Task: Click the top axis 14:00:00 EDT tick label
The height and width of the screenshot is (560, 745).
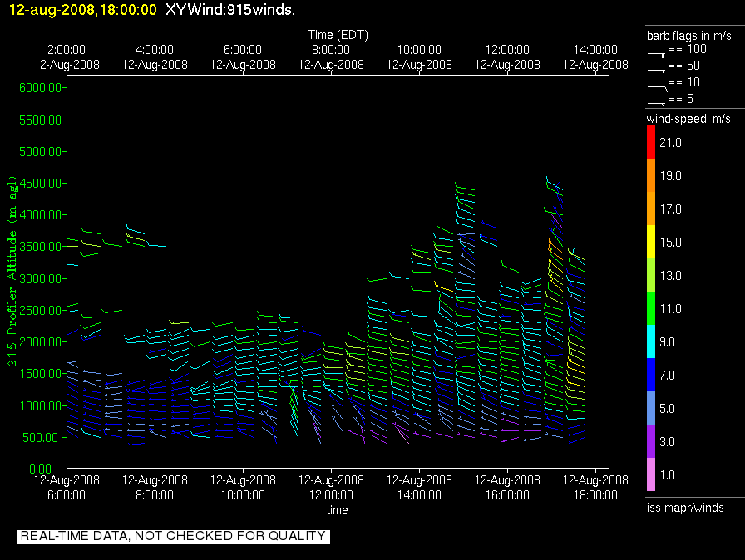Action: pos(595,57)
